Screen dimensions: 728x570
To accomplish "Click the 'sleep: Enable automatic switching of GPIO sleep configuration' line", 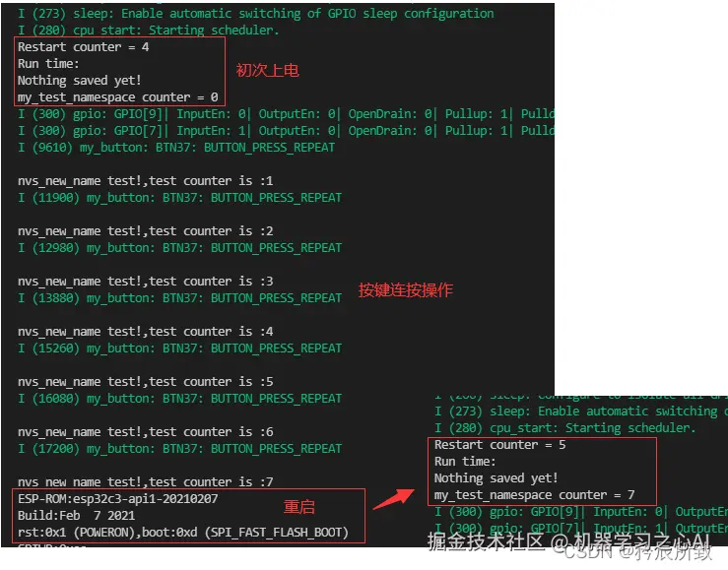I will (256, 14).
